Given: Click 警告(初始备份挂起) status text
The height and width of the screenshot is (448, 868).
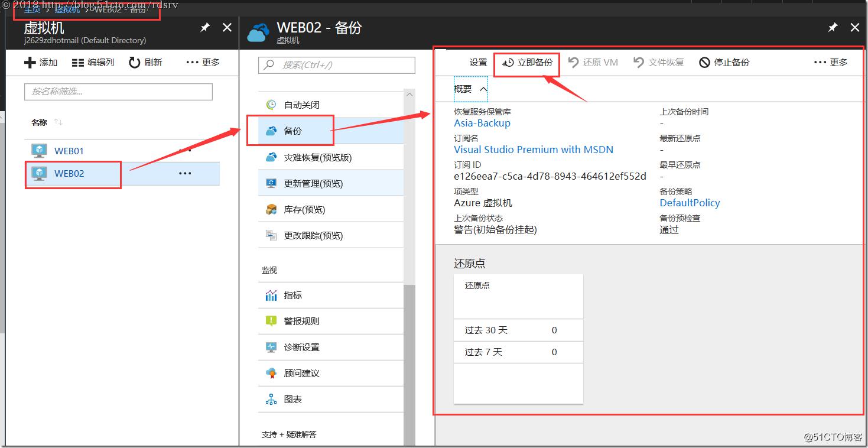Looking at the screenshot, I should (x=495, y=229).
